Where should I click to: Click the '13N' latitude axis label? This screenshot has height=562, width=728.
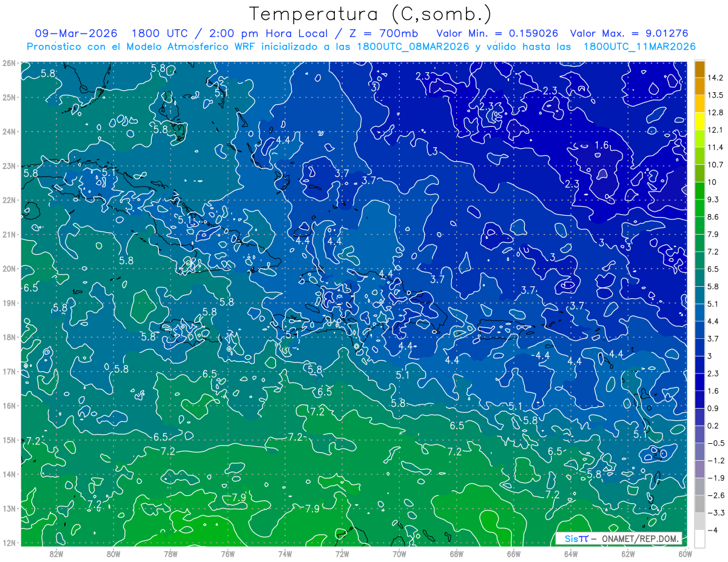(x=8, y=508)
